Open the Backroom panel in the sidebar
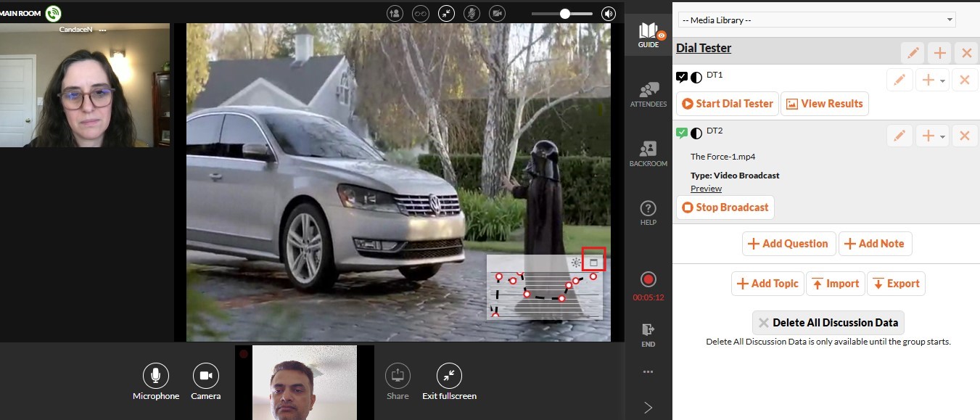980x420 pixels. pyautogui.click(x=648, y=154)
